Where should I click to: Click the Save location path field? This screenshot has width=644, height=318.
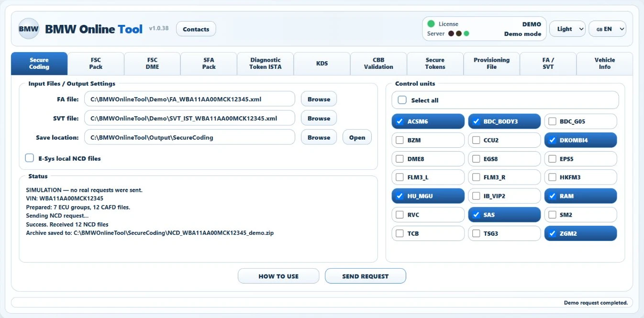coord(190,137)
